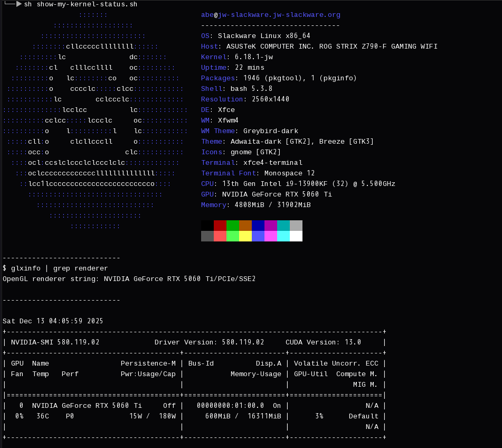The image size is (502, 448).
Task: Select the white swatch in the palette
Action: click(296, 236)
